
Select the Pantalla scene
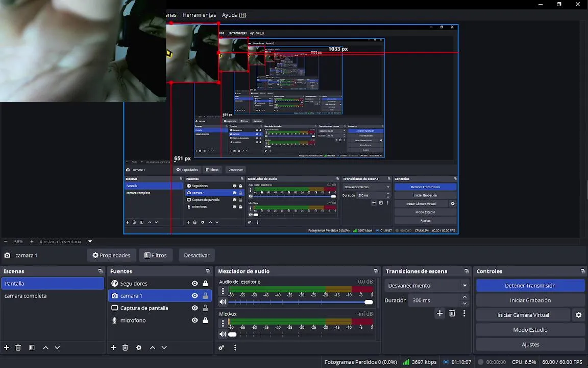53,284
